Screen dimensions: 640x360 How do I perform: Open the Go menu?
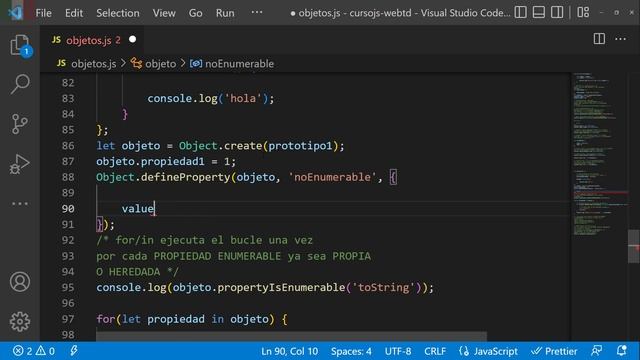pyautogui.click(x=196, y=13)
